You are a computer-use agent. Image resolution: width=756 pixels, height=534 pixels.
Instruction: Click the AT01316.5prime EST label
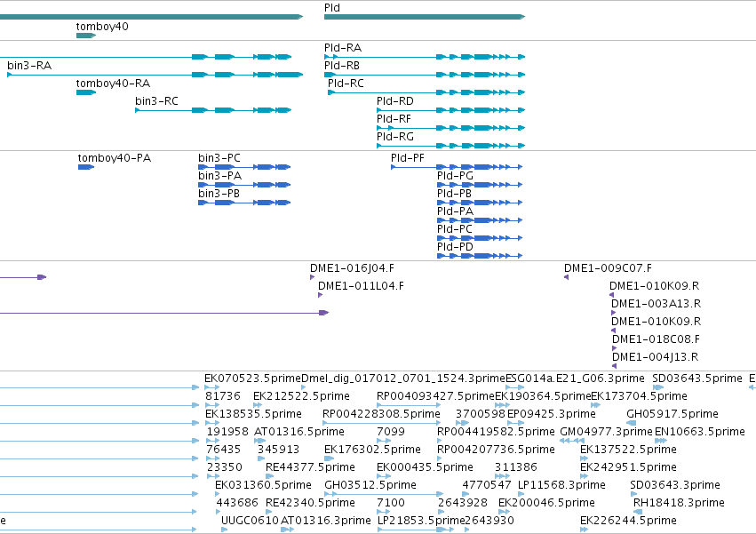[299, 432]
